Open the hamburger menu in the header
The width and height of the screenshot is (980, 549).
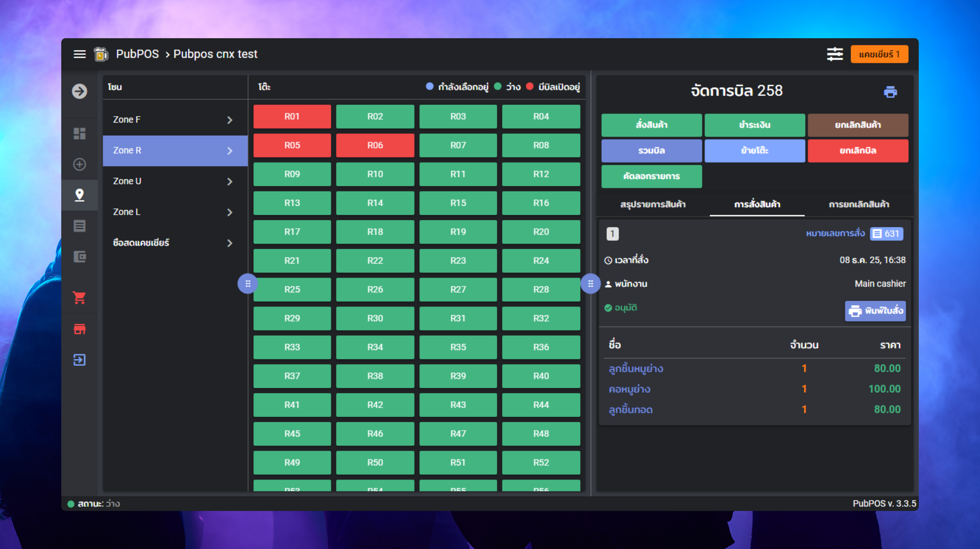click(79, 54)
